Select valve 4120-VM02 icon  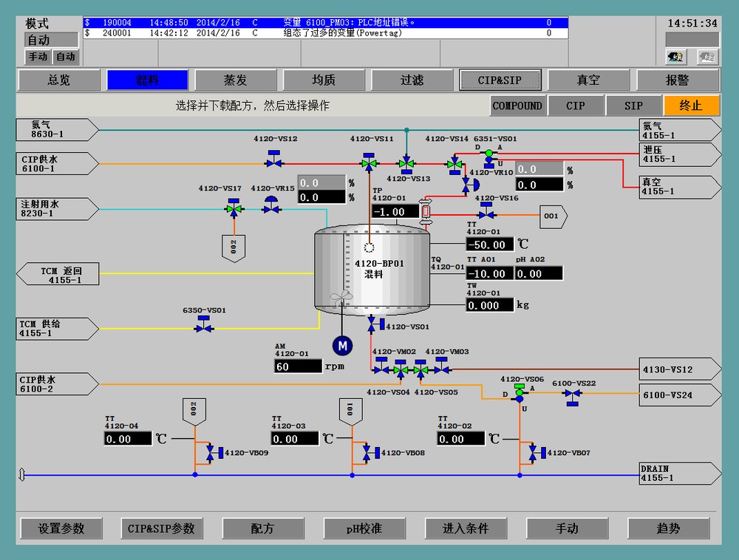point(381,366)
